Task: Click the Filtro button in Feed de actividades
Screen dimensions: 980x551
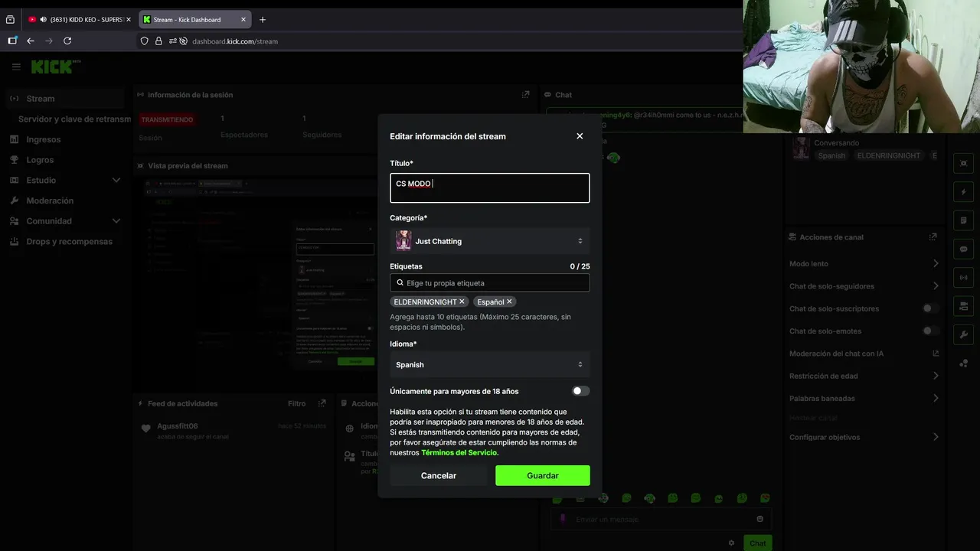Action: [x=297, y=403]
